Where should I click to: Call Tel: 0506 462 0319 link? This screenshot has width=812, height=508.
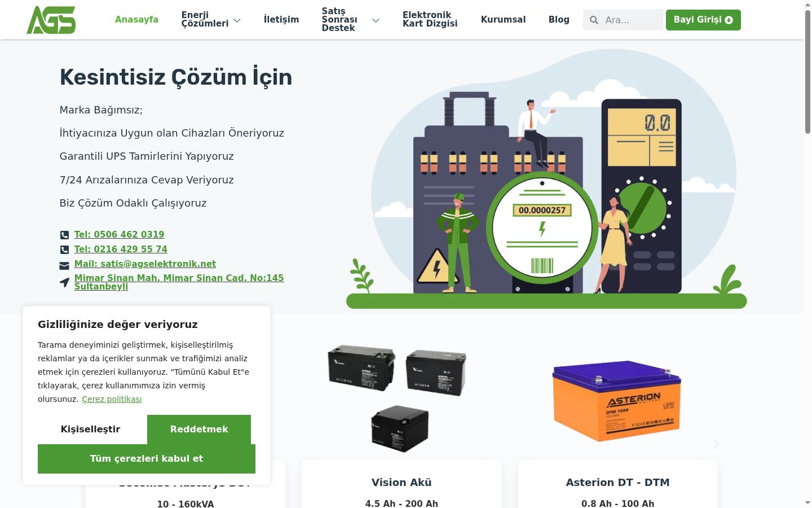click(x=120, y=235)
